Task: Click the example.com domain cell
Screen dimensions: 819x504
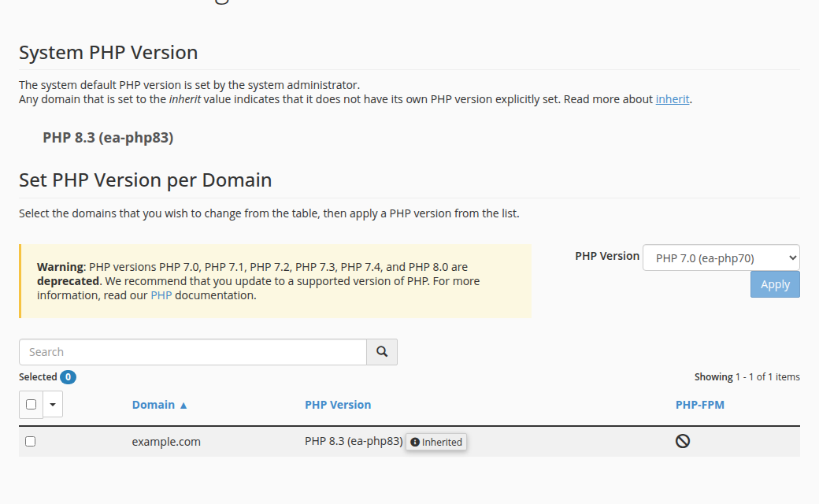Action: [166, 442]
